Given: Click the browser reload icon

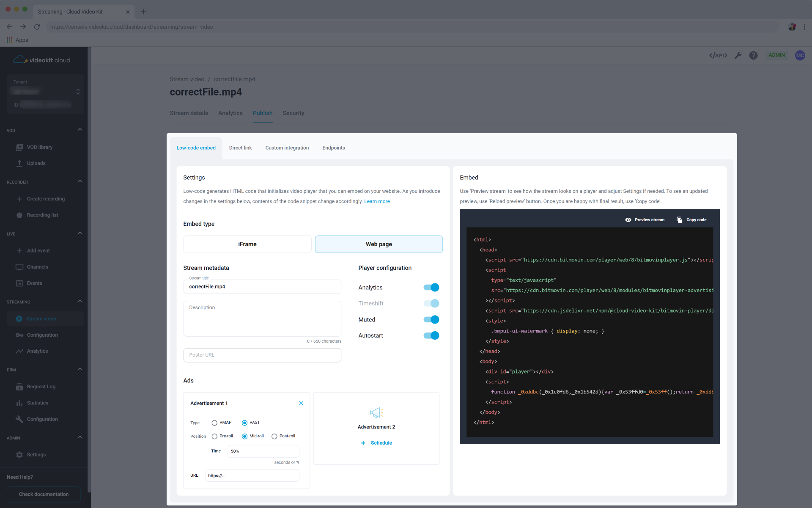Looking at the screenshot, I should [37, 27].
